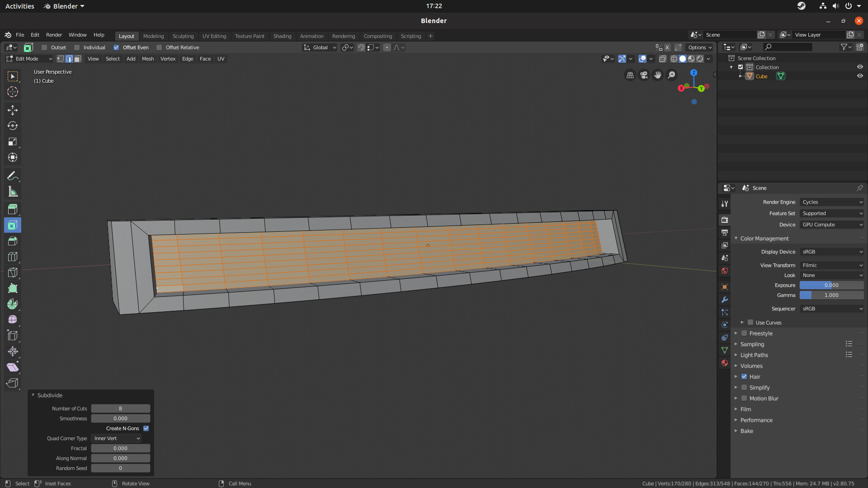Image resolution: width=868 pixels, height=488 pixels.
Task: Select the Extrude Region tool
Action: coord(13,209)
